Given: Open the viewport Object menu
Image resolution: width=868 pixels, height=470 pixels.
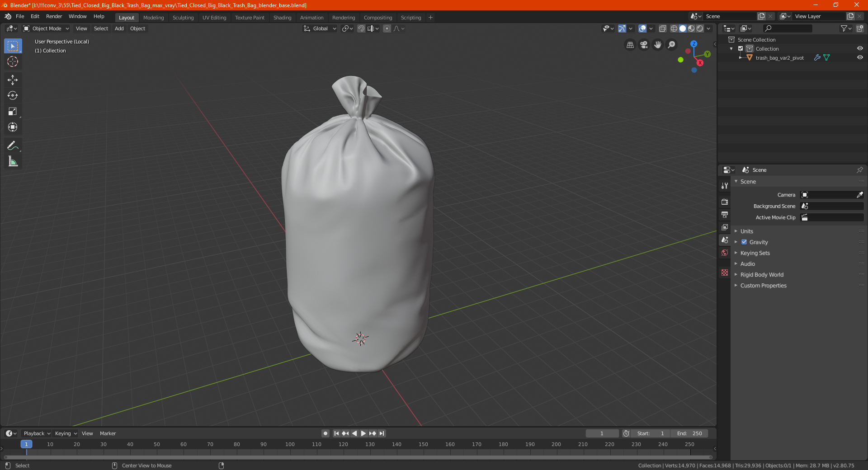Looking at the screenshot, I should tap(137, 28).
